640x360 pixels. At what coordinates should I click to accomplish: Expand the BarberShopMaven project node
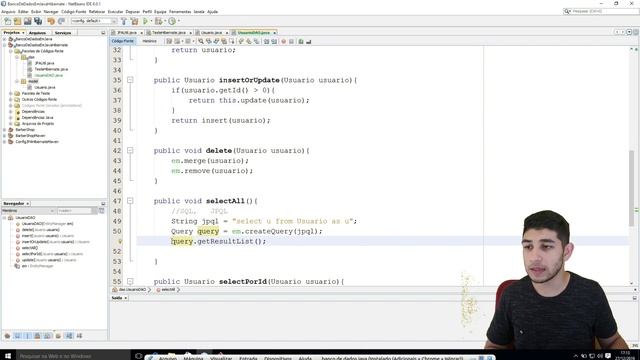[4, 136]
